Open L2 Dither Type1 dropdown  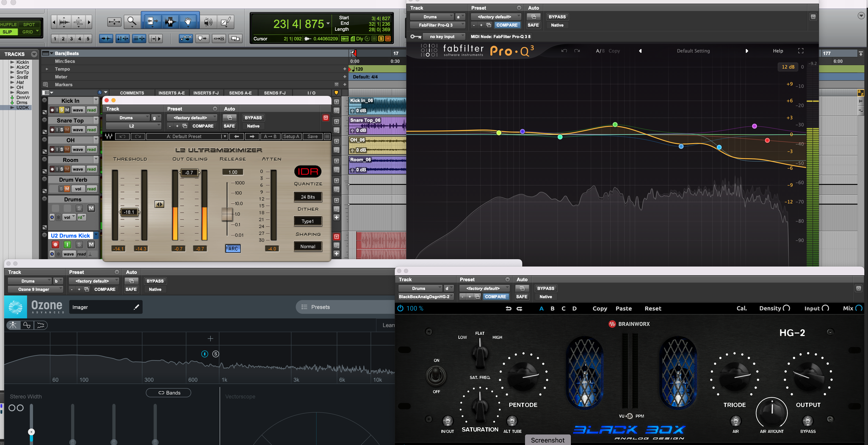308,222
